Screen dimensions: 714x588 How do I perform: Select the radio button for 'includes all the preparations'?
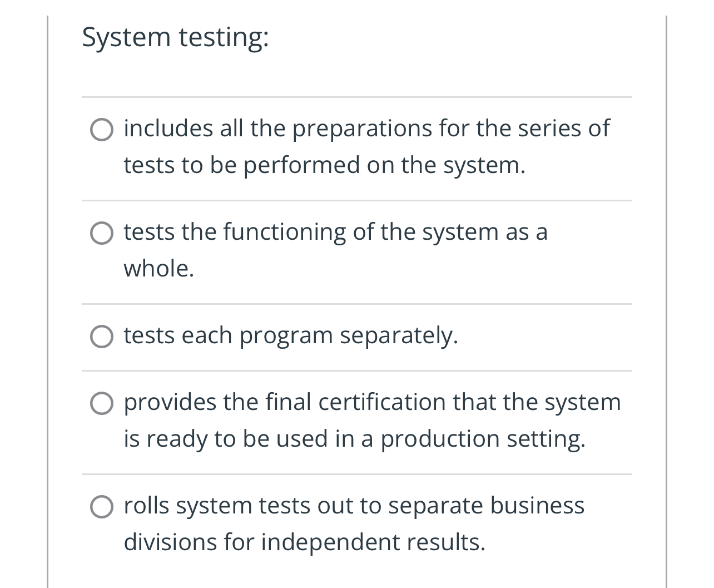point(102,130)
